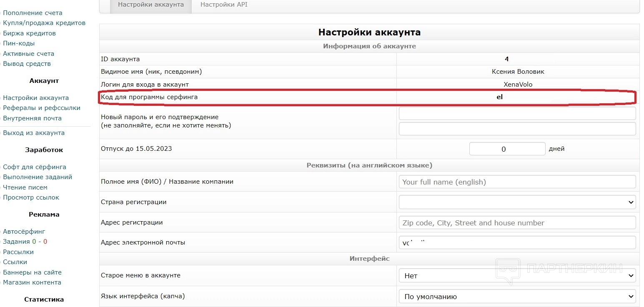Click the registration address field

click(x=517, y=222)
